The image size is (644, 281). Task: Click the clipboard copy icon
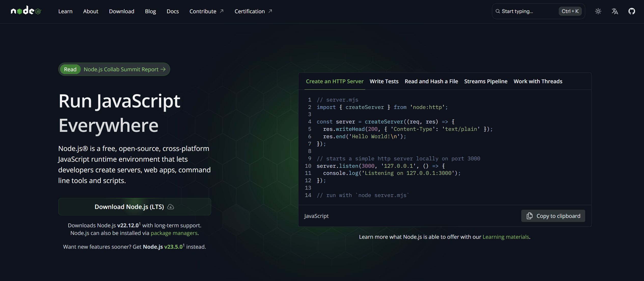[530, 216]
